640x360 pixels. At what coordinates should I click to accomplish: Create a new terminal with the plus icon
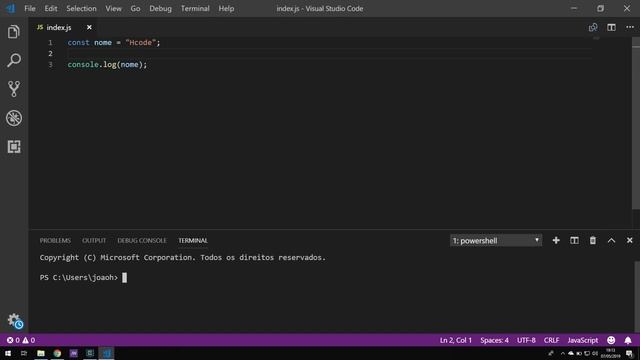pos(556,240)
